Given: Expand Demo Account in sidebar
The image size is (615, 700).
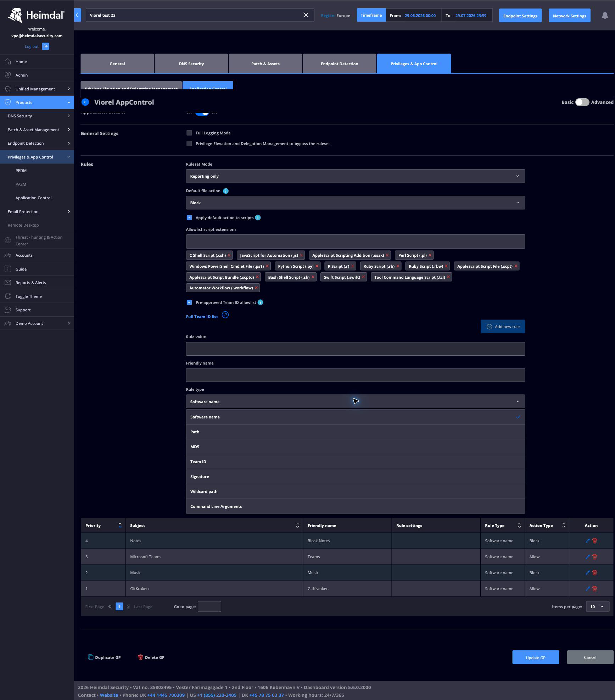Looking at the screenshot, I should click(37, 323).
